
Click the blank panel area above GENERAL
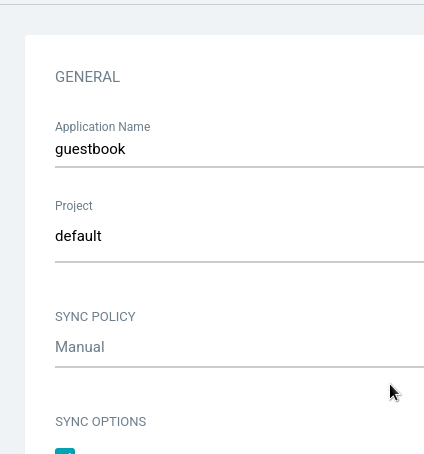[223, 50]
